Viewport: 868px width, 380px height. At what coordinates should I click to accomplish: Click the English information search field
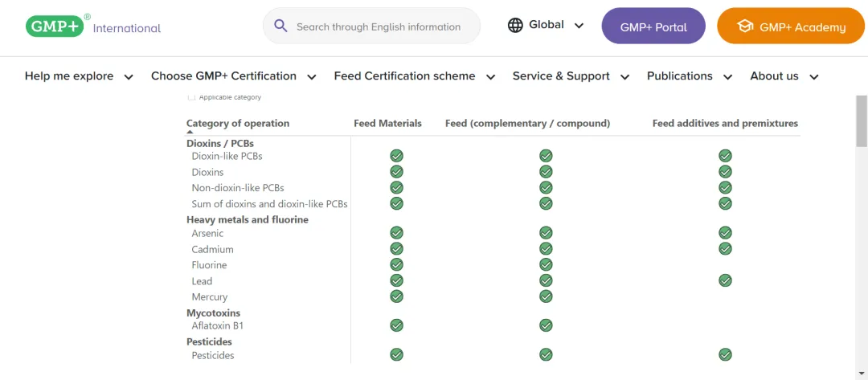pyautogui.click(x=378, y=27)
